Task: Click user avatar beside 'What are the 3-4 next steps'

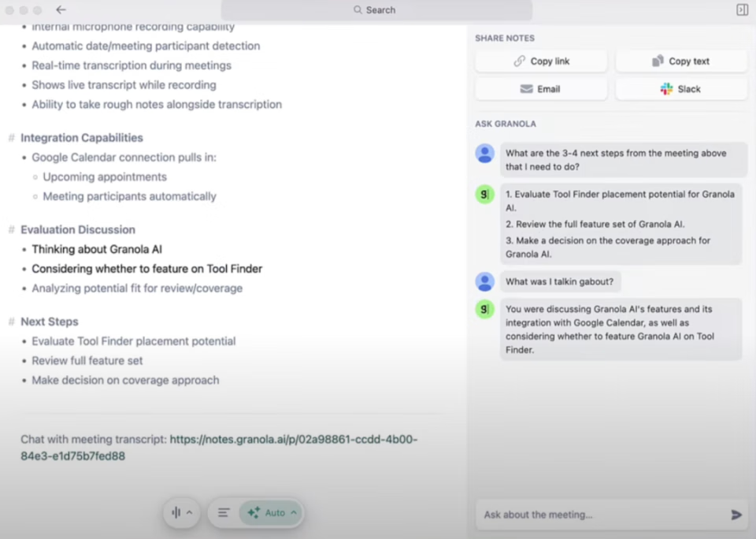Action: pyautogui.click(x=485, y=154)
